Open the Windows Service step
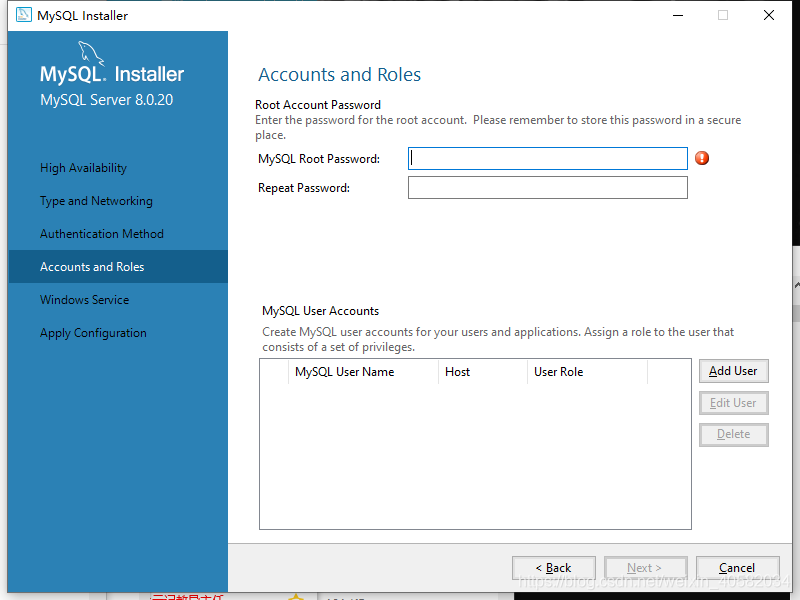 pyautogui.click(x=118, y=299)
